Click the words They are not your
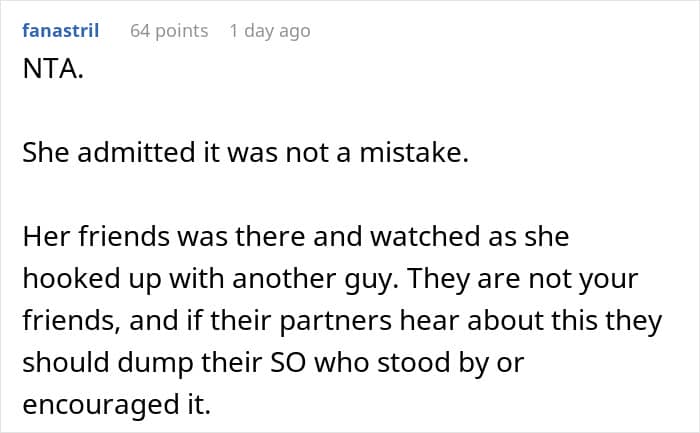Screen dimensions: 700x433 click(523, 279)
